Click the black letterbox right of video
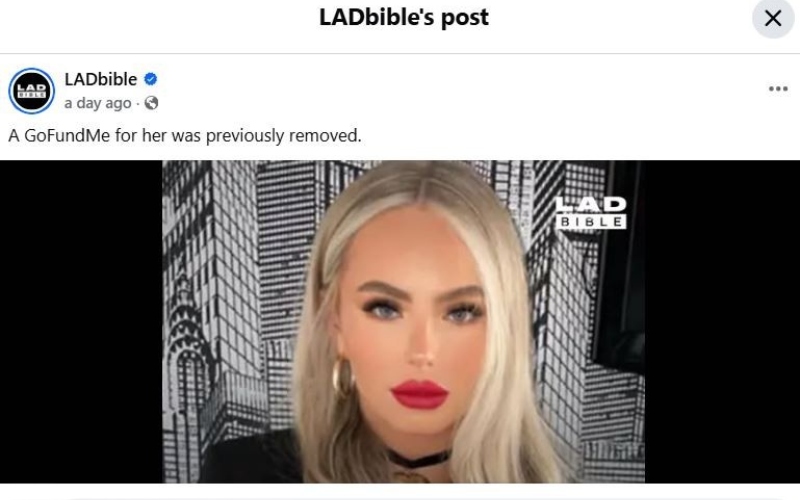 coord(722,321)
